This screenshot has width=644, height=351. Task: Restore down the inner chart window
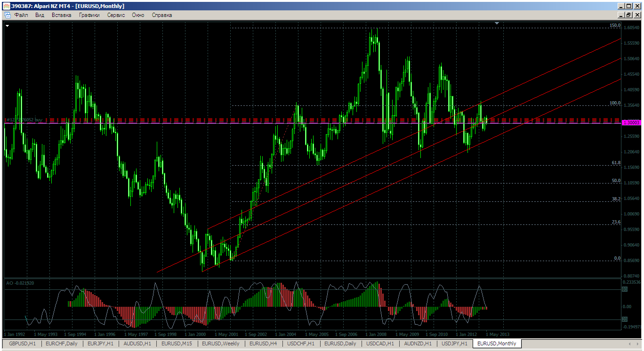coord(628,15)
